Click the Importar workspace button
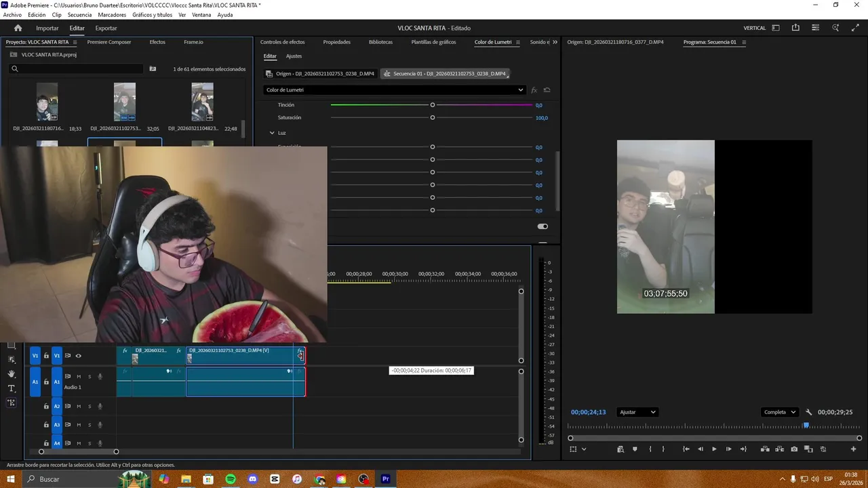868x488 pixels. pos(47,28)
